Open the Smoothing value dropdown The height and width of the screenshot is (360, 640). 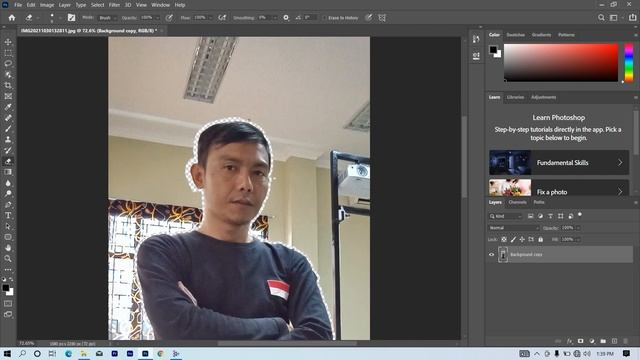click(275, 18)
